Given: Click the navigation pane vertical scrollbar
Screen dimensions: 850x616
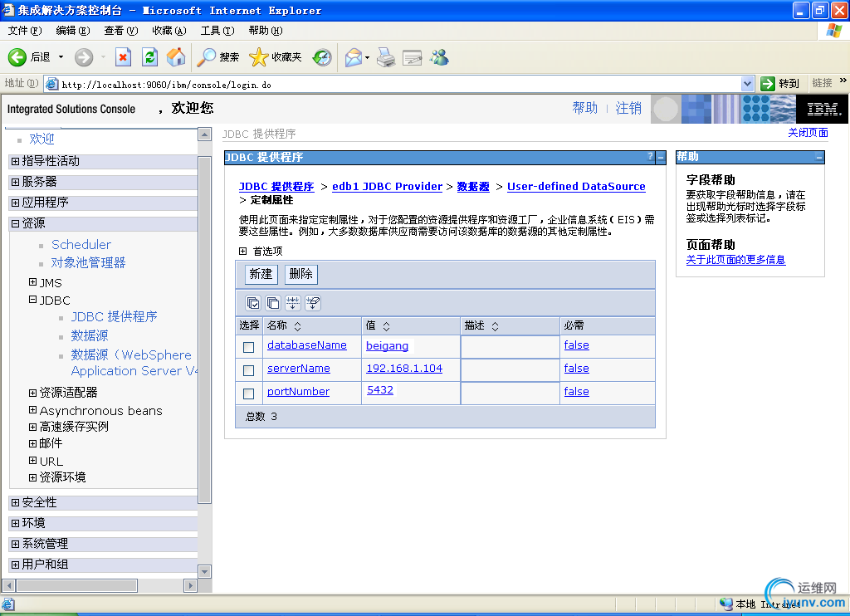Looking at the screenshot, I should (x=204, y=330).
